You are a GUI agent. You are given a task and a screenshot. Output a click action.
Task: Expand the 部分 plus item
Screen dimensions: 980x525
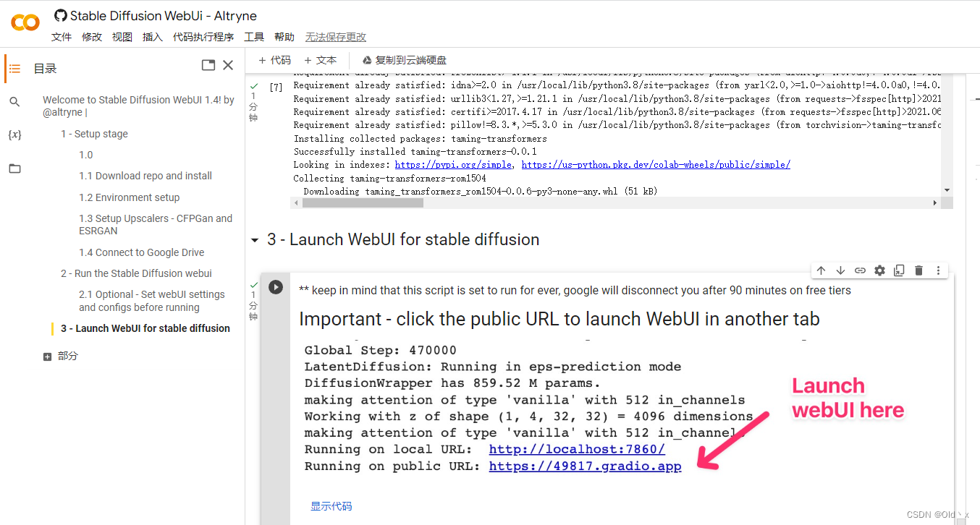point(48,357)
